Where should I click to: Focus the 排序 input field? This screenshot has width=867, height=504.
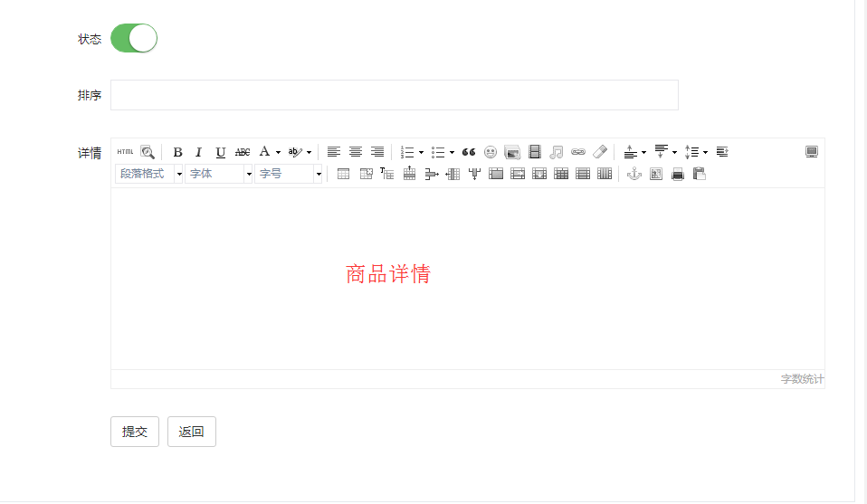(394, 95)
